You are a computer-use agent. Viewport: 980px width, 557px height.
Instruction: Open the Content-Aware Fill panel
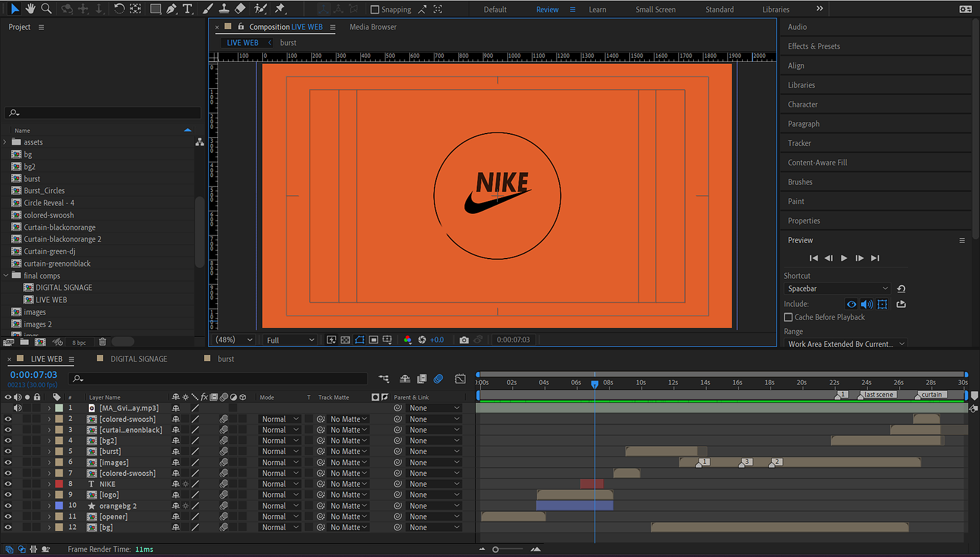[x=818, y=162]
